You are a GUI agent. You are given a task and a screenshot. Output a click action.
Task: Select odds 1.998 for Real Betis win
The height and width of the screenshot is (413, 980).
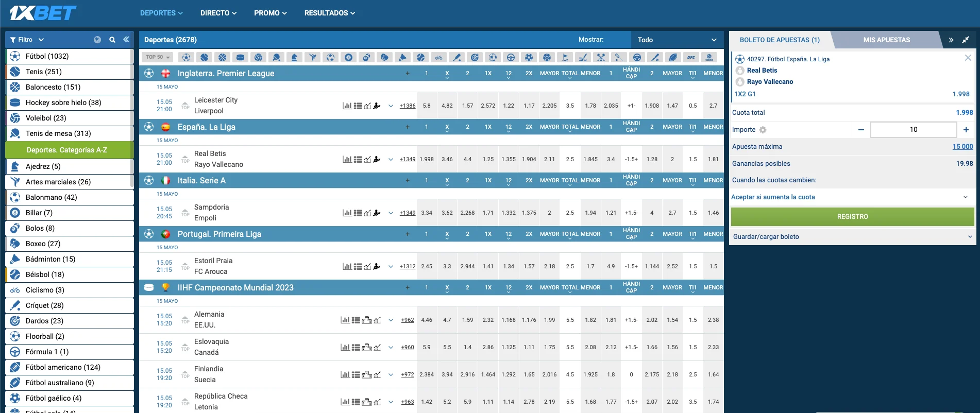coord(427,159)
